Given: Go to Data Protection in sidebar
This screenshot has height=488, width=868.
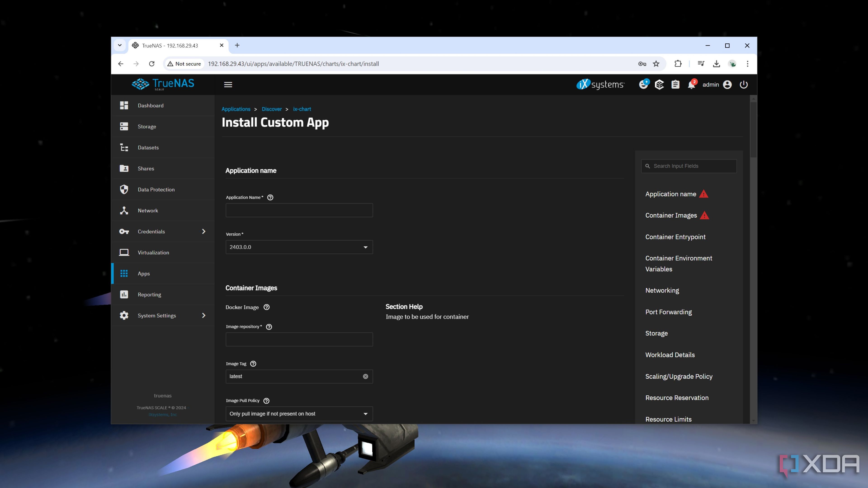Looking at the screenshot, I should (156, 190).
